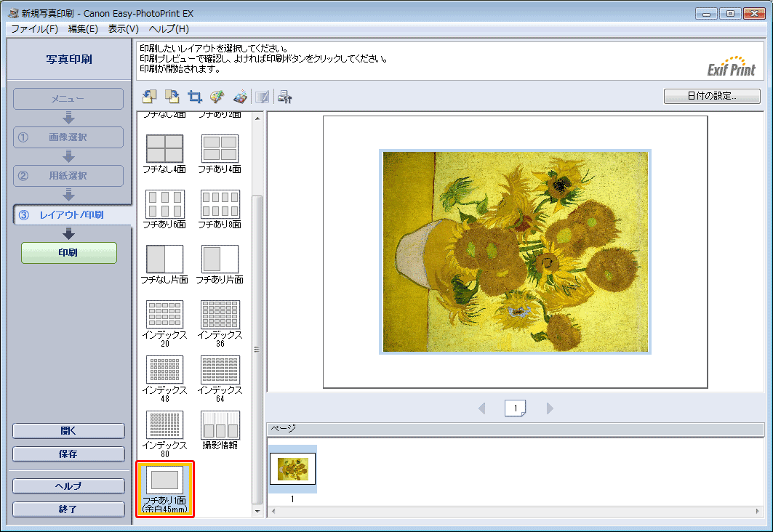
Task: Rotate the photo 90 degrees left
Action: point(148,97)
